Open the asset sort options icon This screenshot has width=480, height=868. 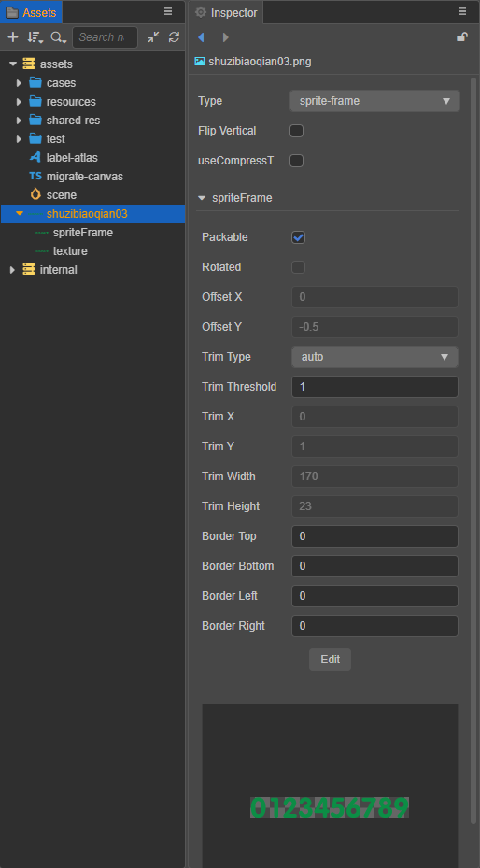[x=35, y=37]
